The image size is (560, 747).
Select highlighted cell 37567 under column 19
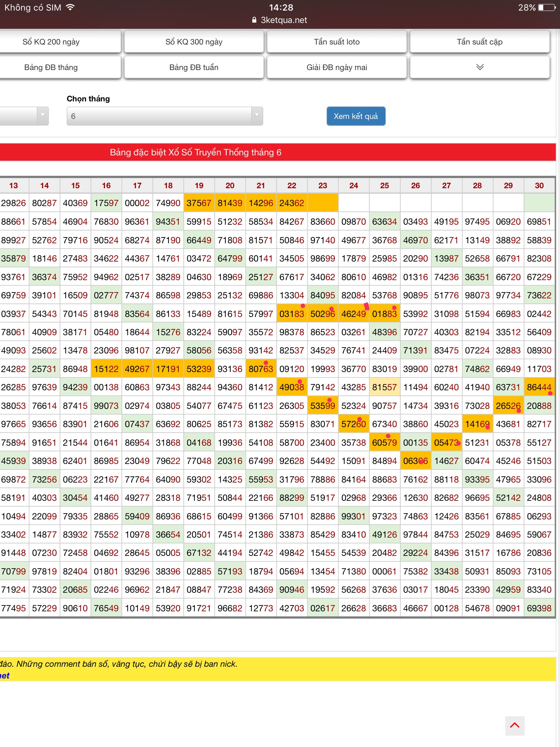[x=199, y=203]
